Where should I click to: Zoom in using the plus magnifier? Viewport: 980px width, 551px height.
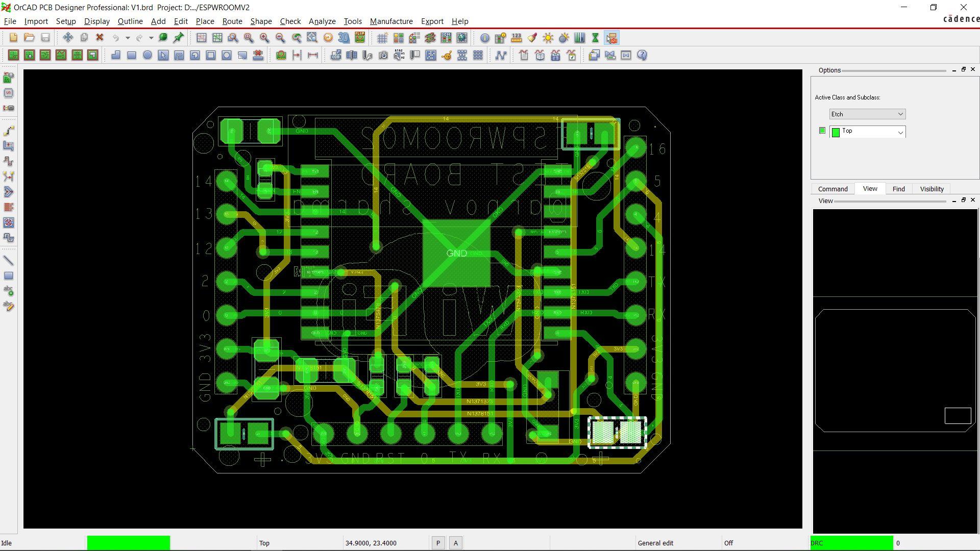pyautogui.click(x=264, y=38)
